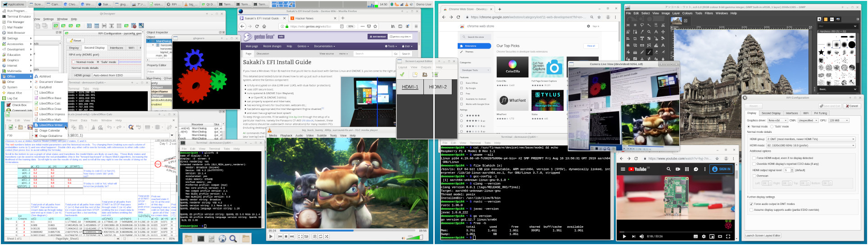
Task: Play the YouTube video
Action: click(x=624, y=236)
